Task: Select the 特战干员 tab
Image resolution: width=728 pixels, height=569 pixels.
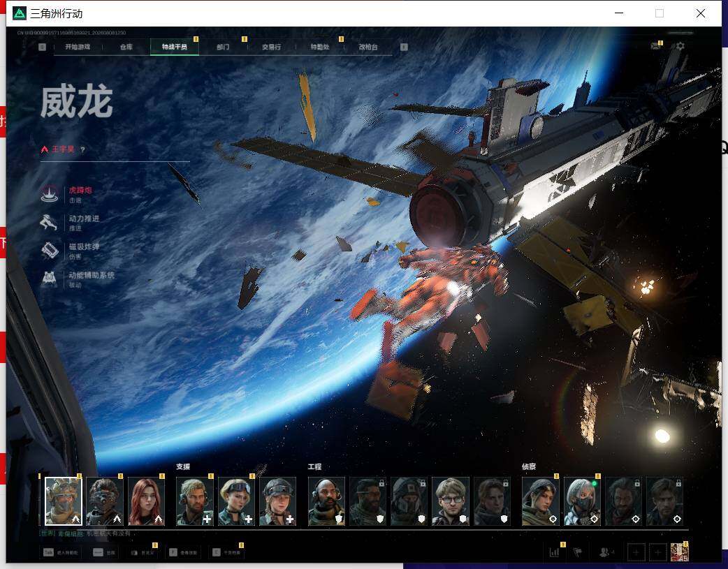Action: (175, 47)
